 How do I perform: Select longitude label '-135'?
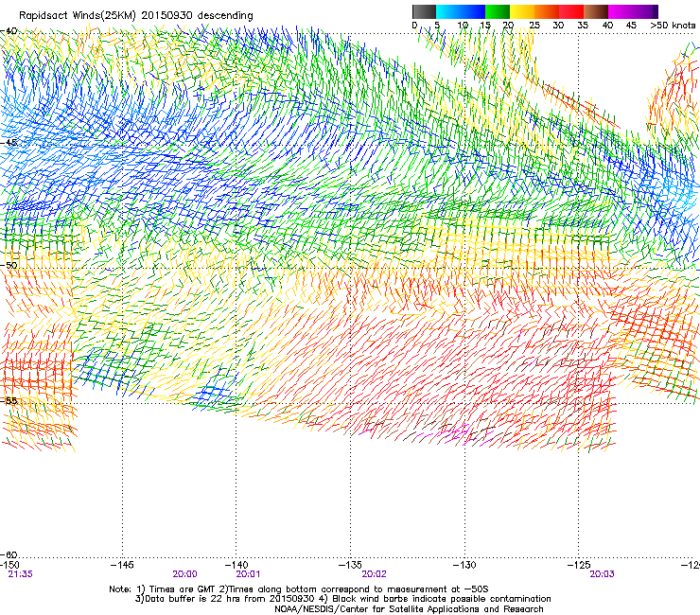point(350,566)
